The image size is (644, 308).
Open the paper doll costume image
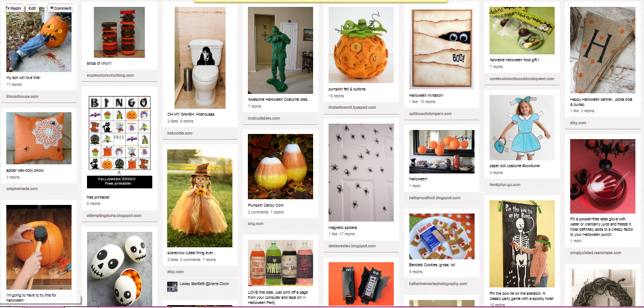tap(522, 128)
